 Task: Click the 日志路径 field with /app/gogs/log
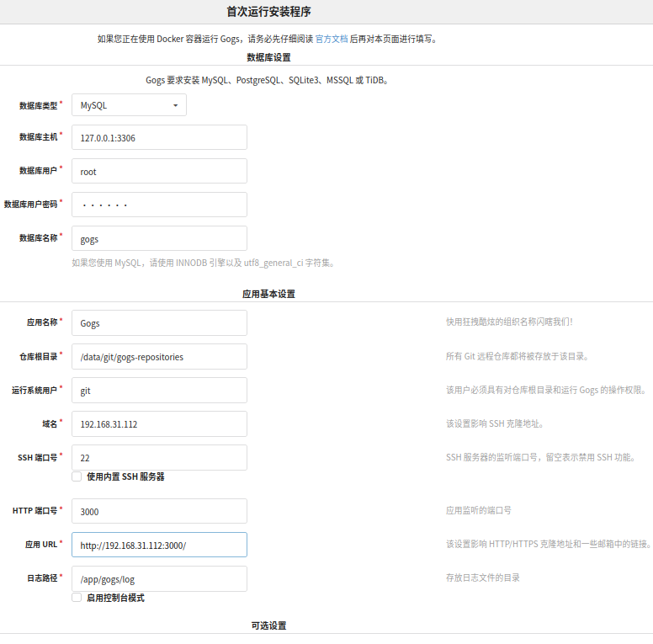coord(160,579)
